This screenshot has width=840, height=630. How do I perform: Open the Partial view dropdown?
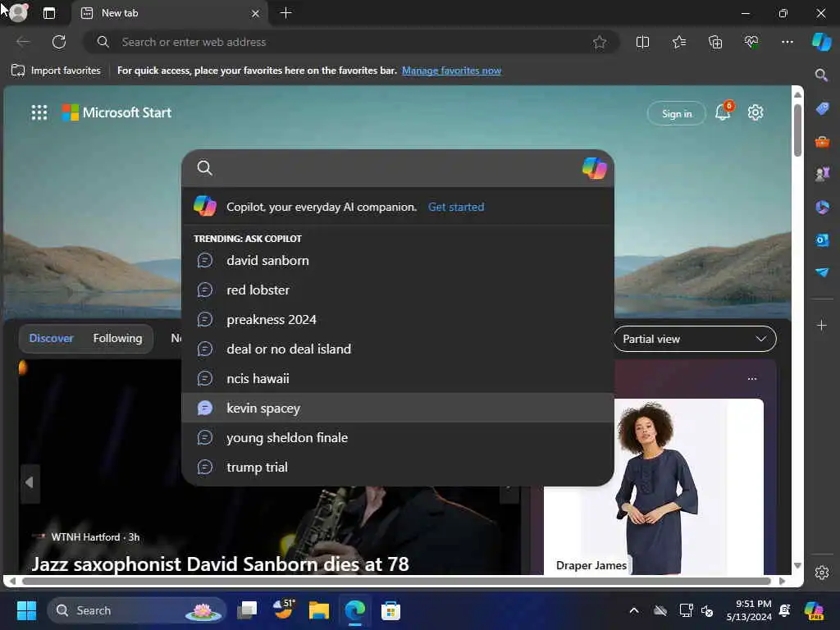[x=695, y=339]
